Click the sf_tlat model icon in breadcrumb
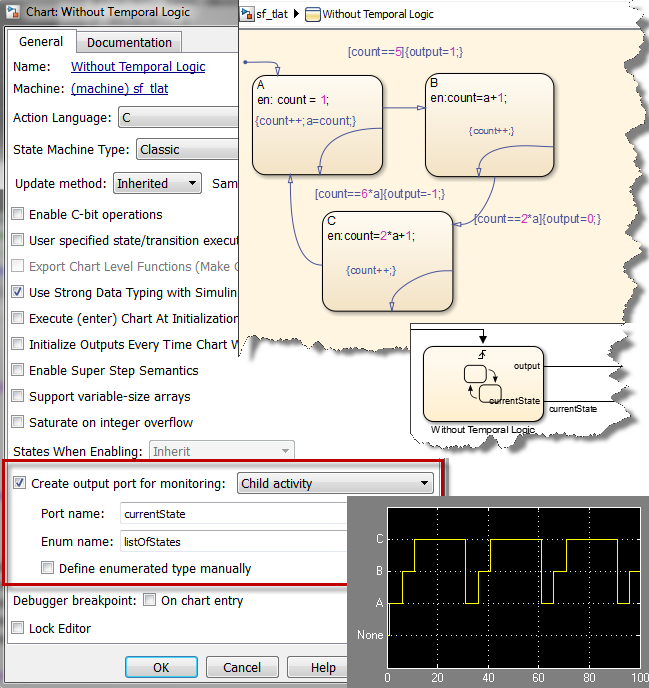649x688 pixels. pos(250,15)
